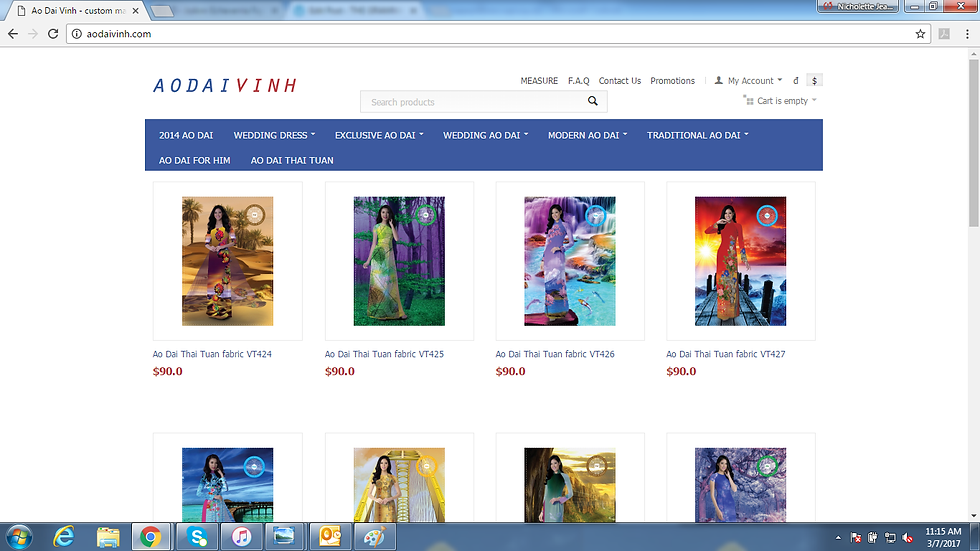The width and height of the screenshot is (980, 551).
Task: Show hidden tray icons arrow
Action: [838, 537]
